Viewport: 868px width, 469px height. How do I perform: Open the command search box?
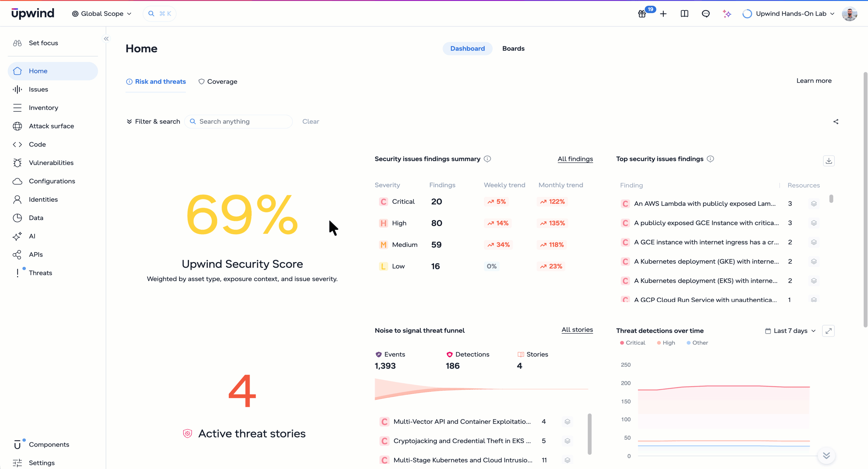tap(159, 14)
